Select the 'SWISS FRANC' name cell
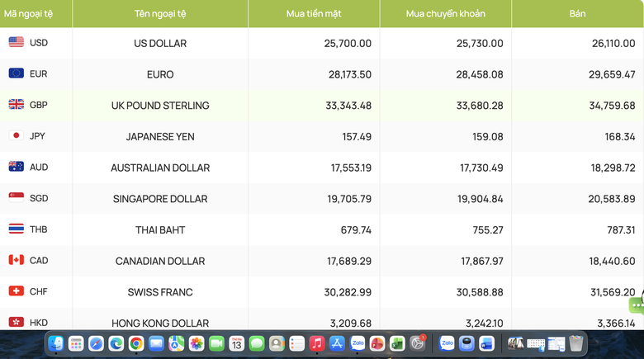 [x=160, y=292]
